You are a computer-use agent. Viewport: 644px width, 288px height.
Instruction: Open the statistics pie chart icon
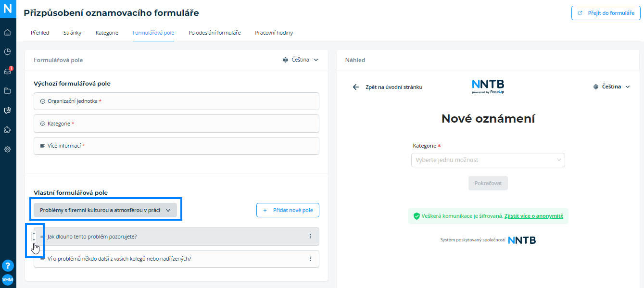point(7,52)
